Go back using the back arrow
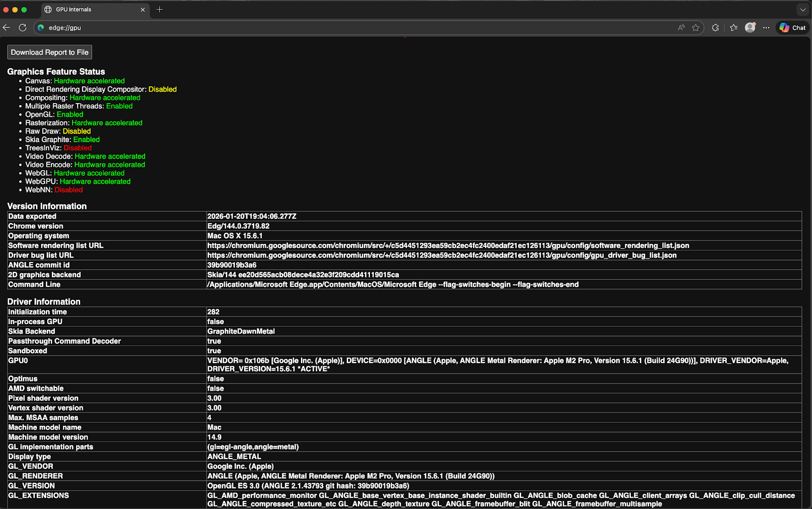 [x=7, y=28]
